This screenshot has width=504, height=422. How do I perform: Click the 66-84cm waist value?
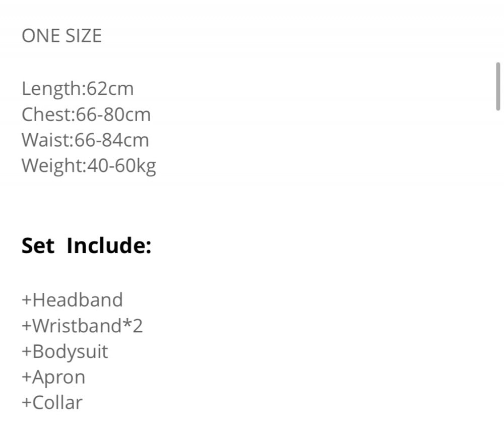pos(112,140)
